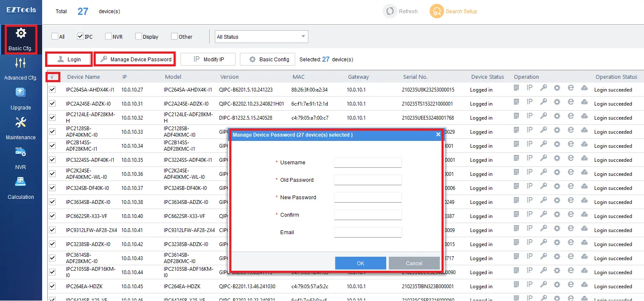Click the cloud icon for 10.0.10.31
The image size is (644, 301).
(584, 102)
